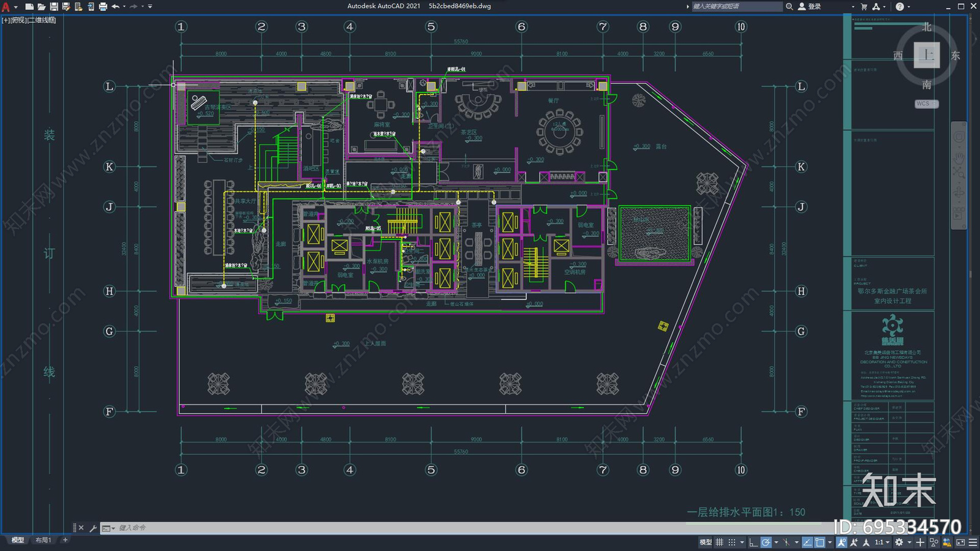Click the ViewCube 上 top face
The image size is (980, 551).
tap(927, 56)
